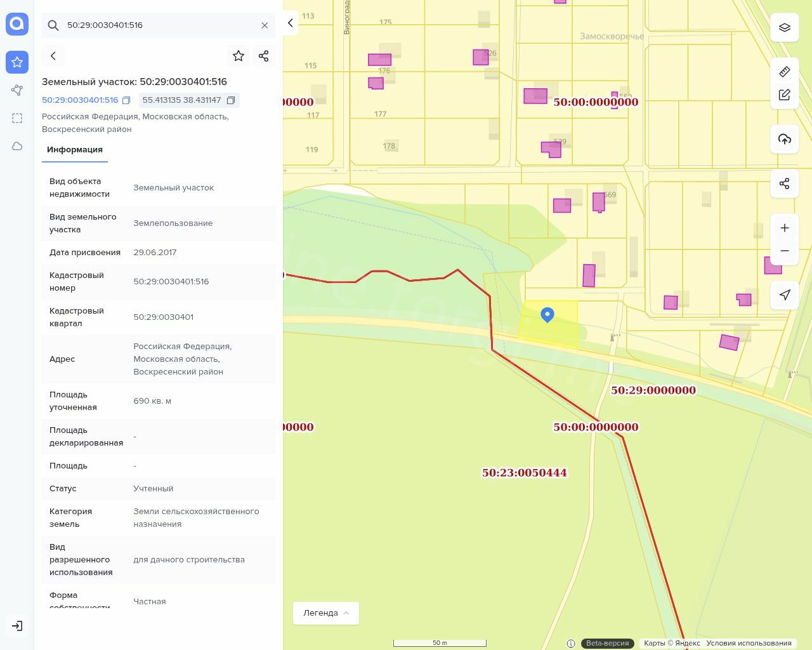Open the Условия использования link
The image size is (812, 650).
pyautogui.click(x=749, y=643)
